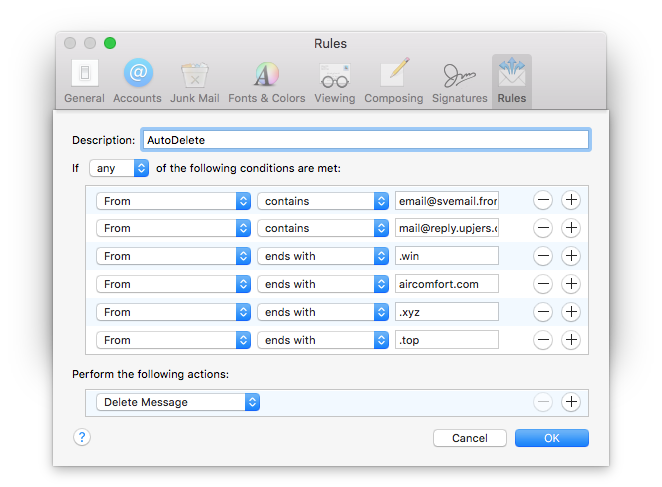This screenshot has height=487, width=662.
Task: Click the aircomfort.com value field
Action: 447,284
